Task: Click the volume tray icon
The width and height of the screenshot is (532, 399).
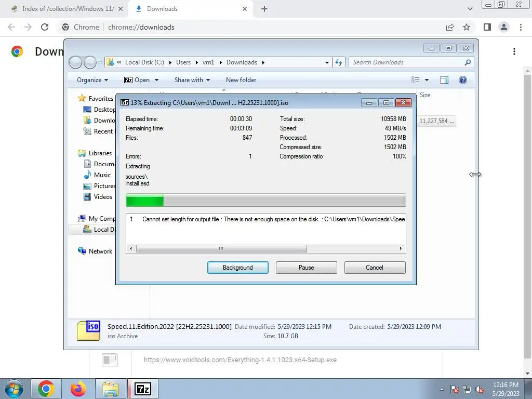Action: [x=480, y=390]
